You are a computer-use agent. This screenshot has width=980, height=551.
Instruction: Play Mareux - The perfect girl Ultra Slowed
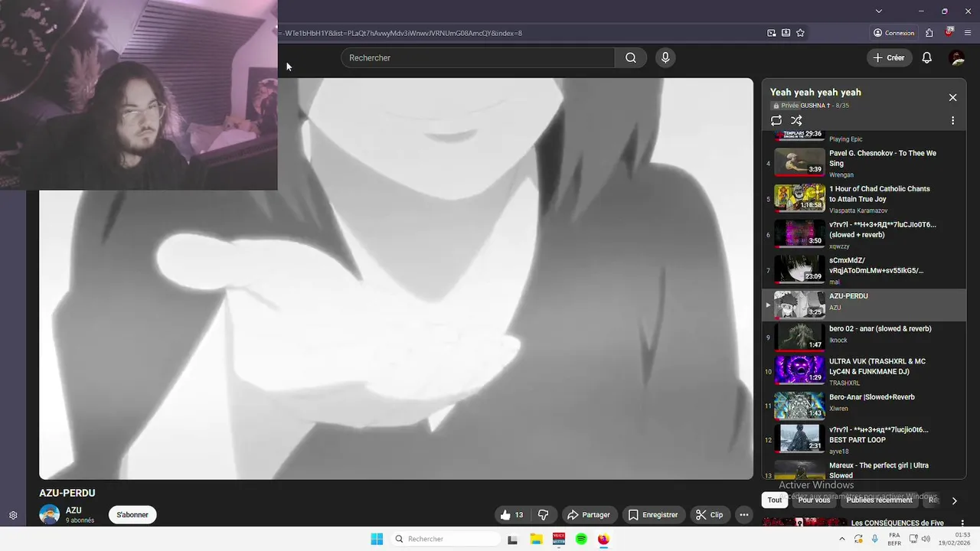click(x=864, y=469)
